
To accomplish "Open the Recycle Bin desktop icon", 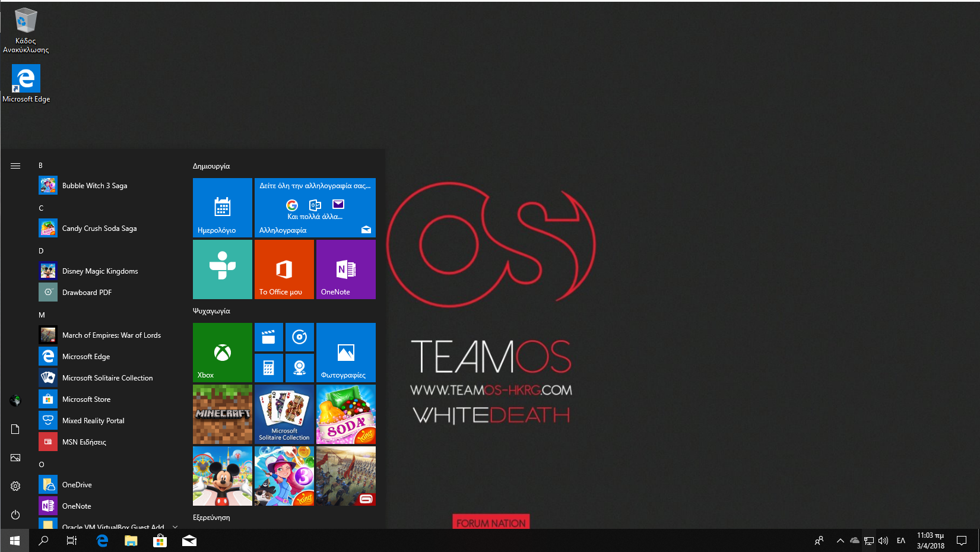I will click(x=26, y=30).
